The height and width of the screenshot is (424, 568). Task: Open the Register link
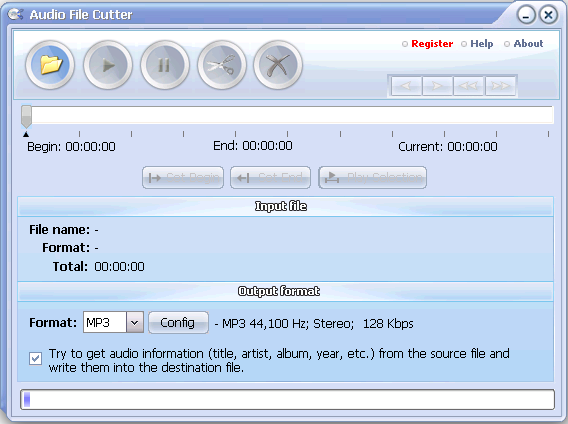click(432, 44)
